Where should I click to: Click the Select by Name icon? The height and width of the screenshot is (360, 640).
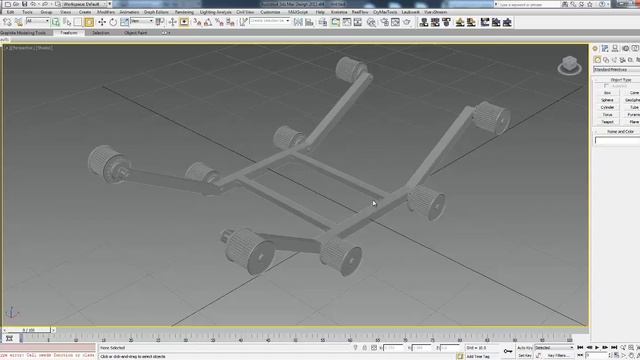point(67,22)
